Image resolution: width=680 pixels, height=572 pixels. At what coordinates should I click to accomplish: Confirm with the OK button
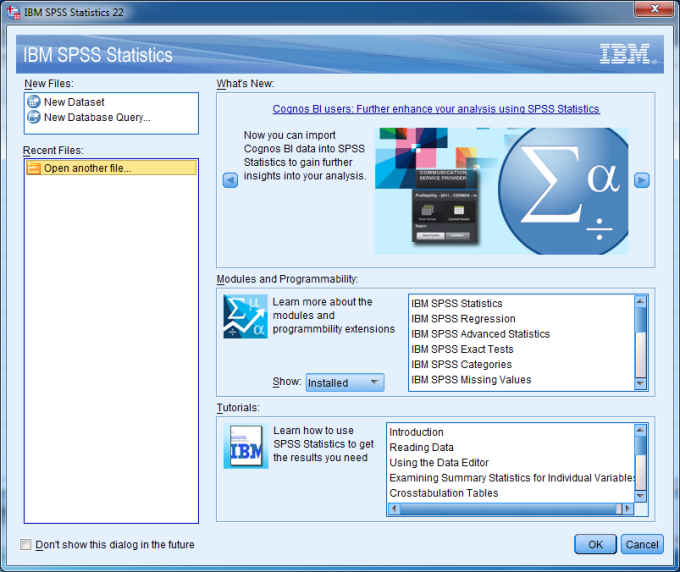[595, 544]
